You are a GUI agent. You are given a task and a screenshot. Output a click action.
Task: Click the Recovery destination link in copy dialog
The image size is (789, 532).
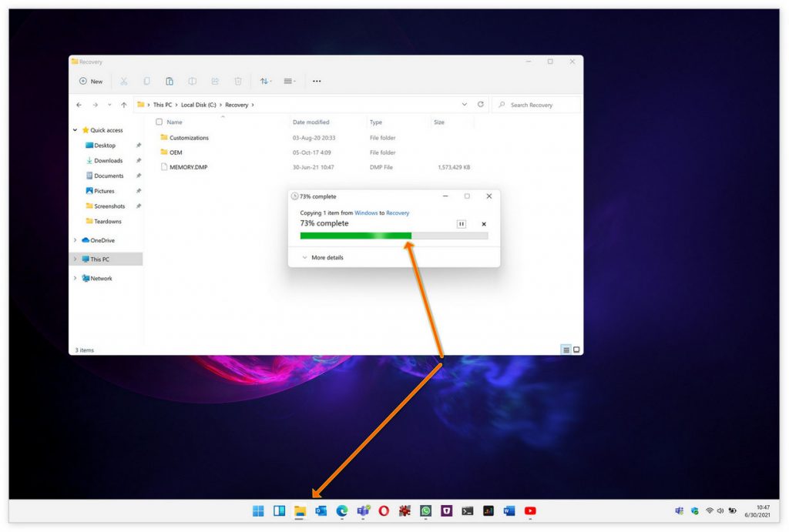tap(398, 212)
